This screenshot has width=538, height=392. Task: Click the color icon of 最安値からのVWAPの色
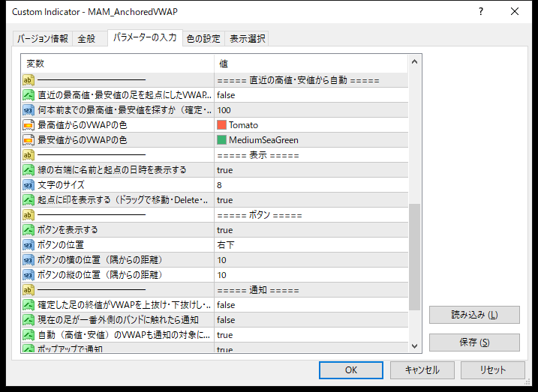29,140
